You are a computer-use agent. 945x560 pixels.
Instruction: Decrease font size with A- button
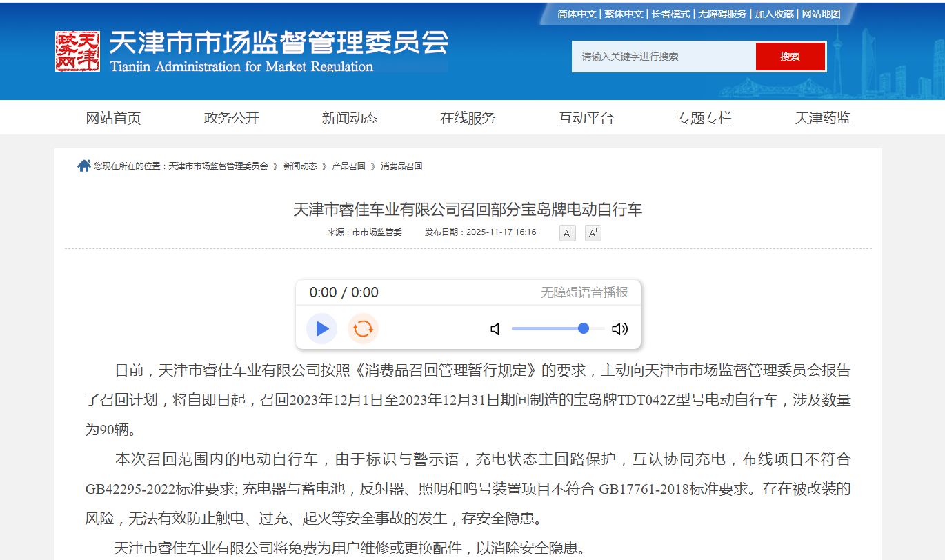[567, 233]
